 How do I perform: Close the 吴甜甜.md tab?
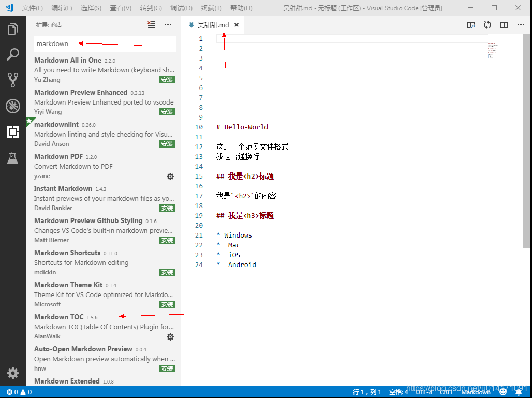tap(237, 25)
